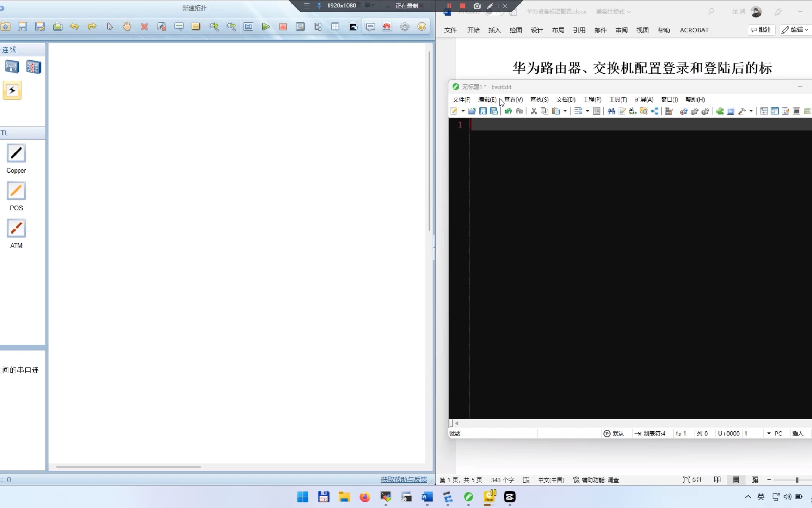Image resolution: width=812 pixels, height=508 pixels.
Task: Click the Word zoom slider handle
Action: (797, 480)
